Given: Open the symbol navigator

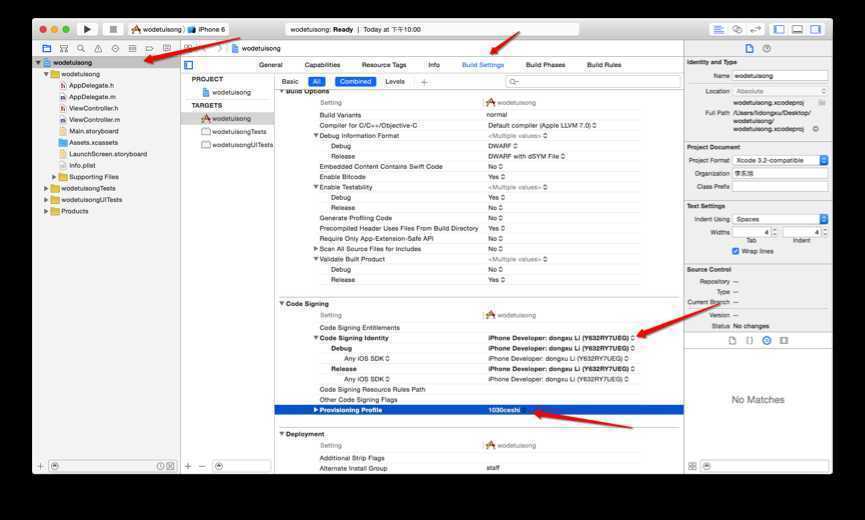Looking at the screenshot, I should click(x=64, y=49).
